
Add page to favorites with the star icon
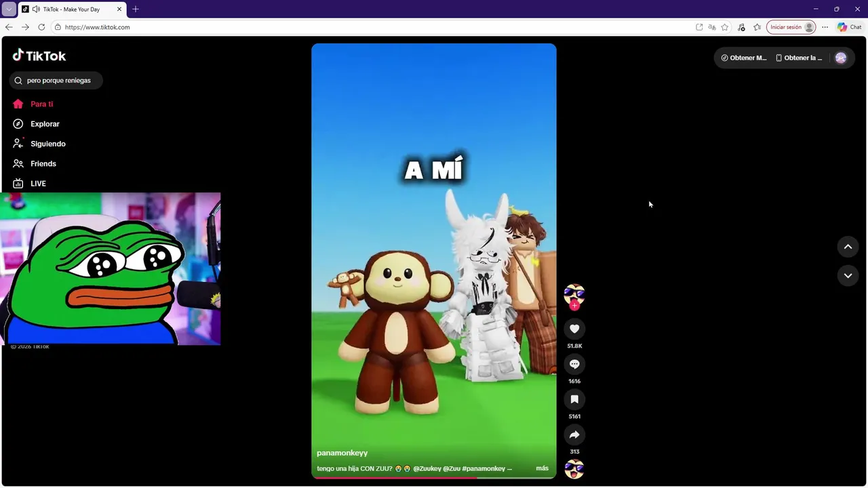tap(725, 27)
